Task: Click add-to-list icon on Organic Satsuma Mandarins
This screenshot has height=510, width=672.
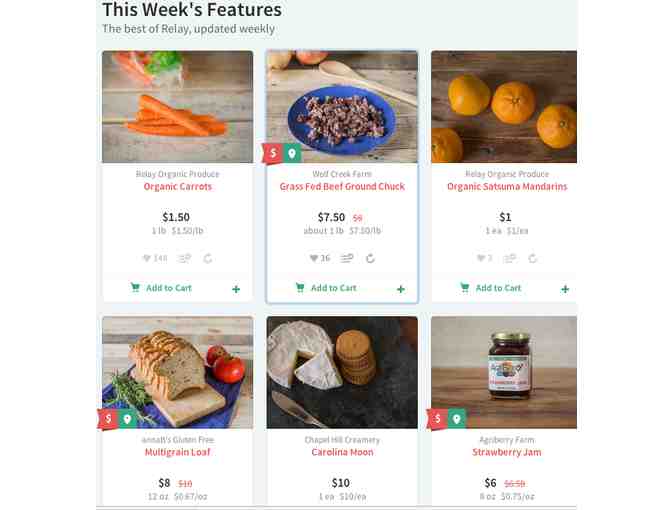Action: [510, 258]
